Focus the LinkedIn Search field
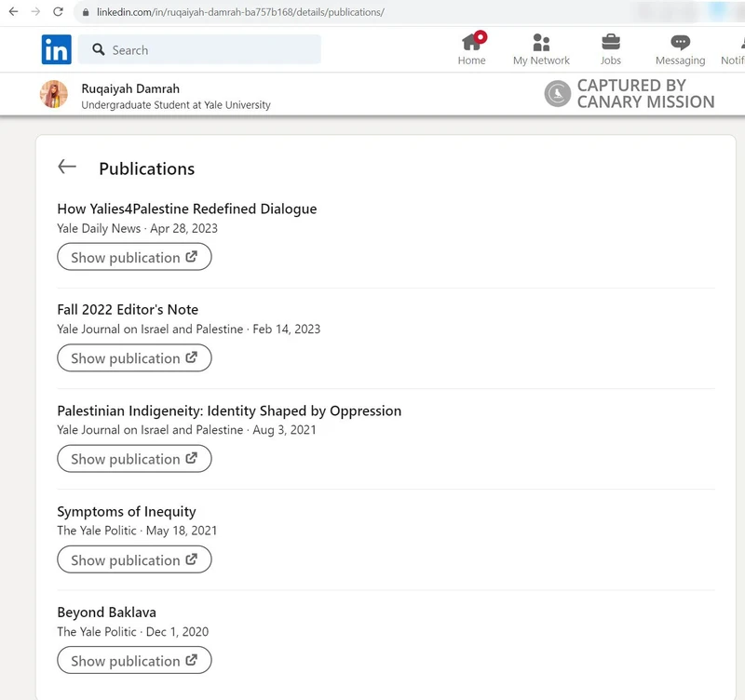 coord(199,49)
